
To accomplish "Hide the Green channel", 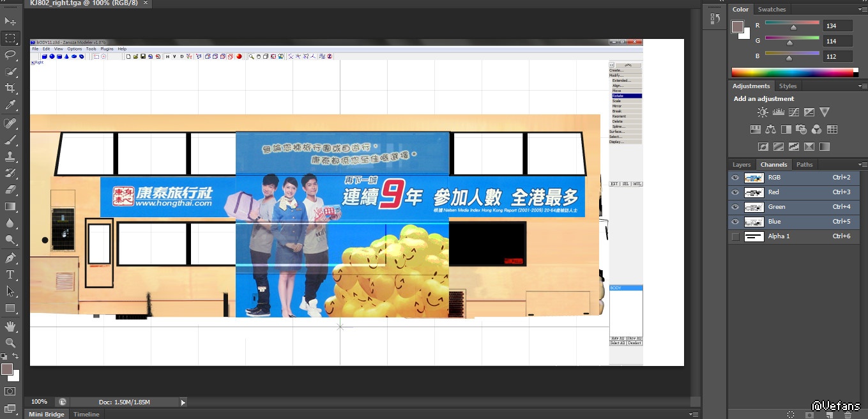I will point(735,207).
